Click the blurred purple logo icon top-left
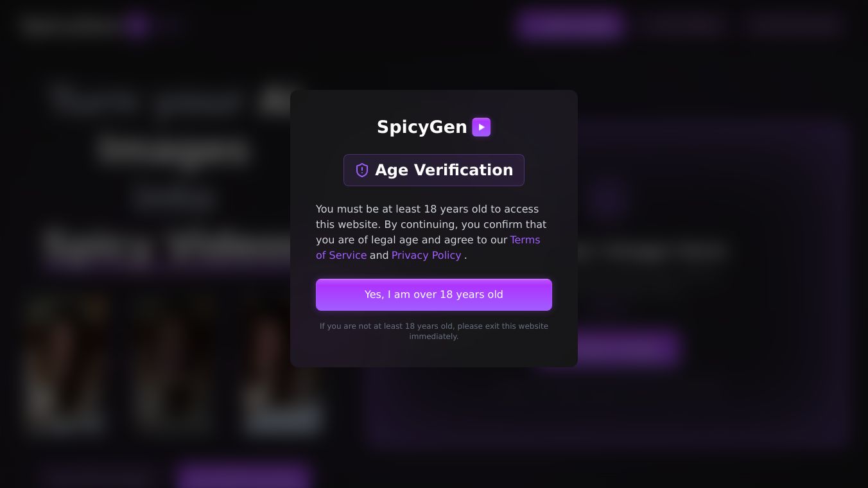Viewport: 868px width, 488px height. (136, 26)
